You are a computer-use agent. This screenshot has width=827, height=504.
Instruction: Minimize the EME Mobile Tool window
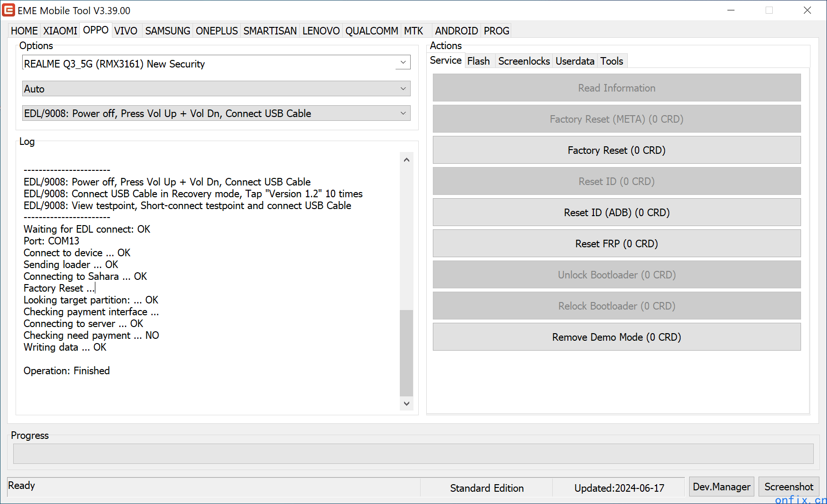[x=731, y=10]
